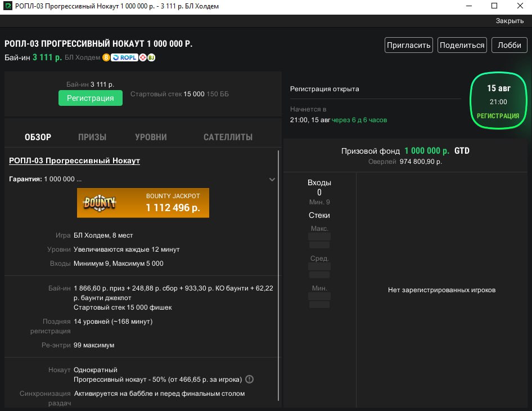
Task: Open the РОПЛ-03 Прогрессивный Нокаут heading link
Action: tap(74, 160)
